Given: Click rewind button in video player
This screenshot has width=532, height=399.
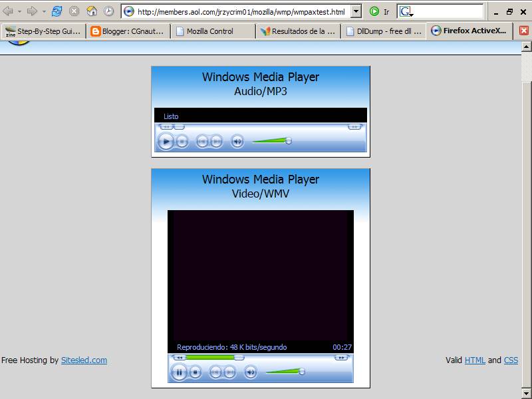Looking at the screenshot, I should pos(180,357).
